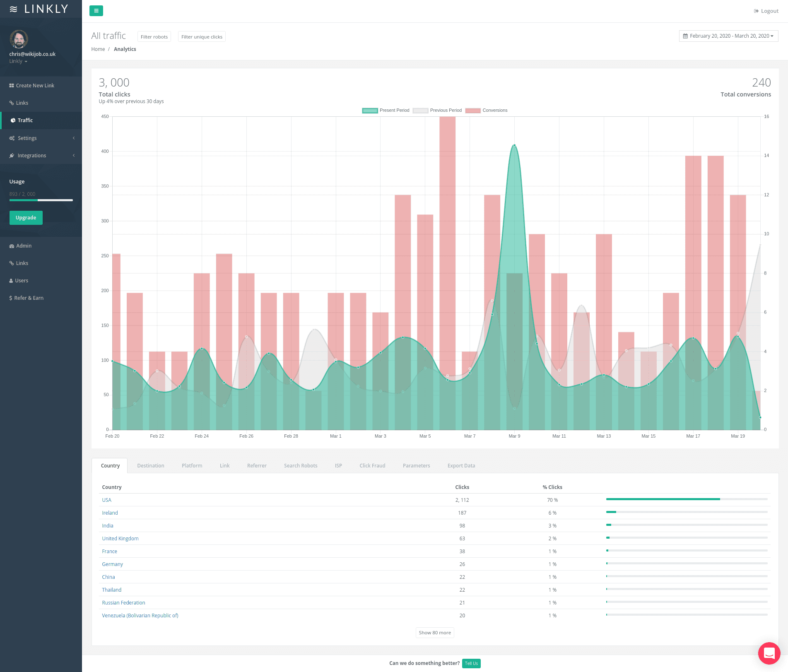Expand the Settings submenu chevron
The image size is (788, 672).
(74, 138)
